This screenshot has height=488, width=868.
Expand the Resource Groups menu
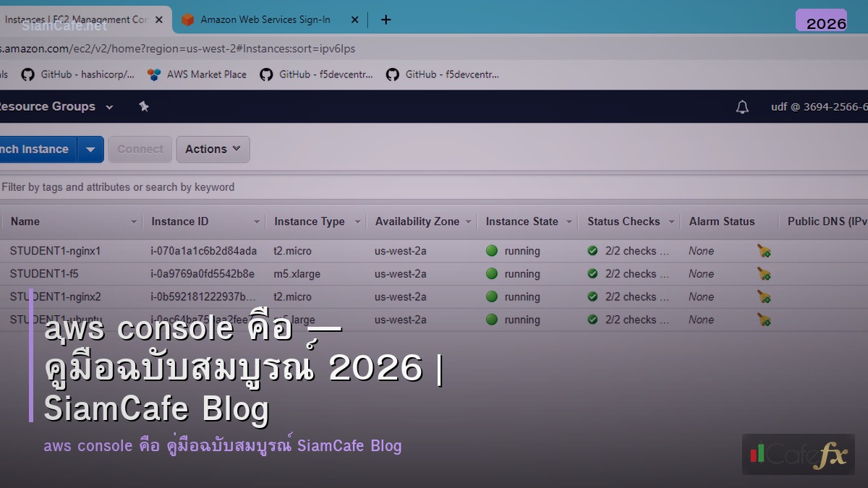pyautogui.click(x=58, y=106)
